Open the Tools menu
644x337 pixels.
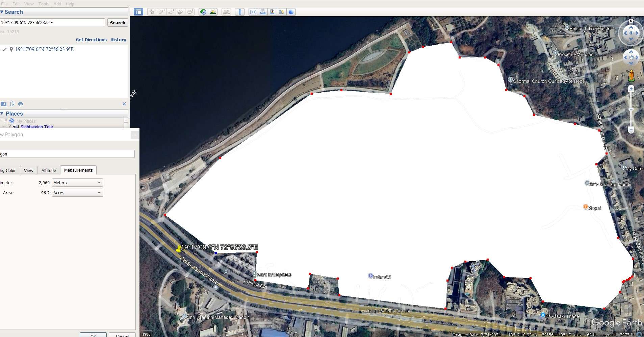[44, 4]
